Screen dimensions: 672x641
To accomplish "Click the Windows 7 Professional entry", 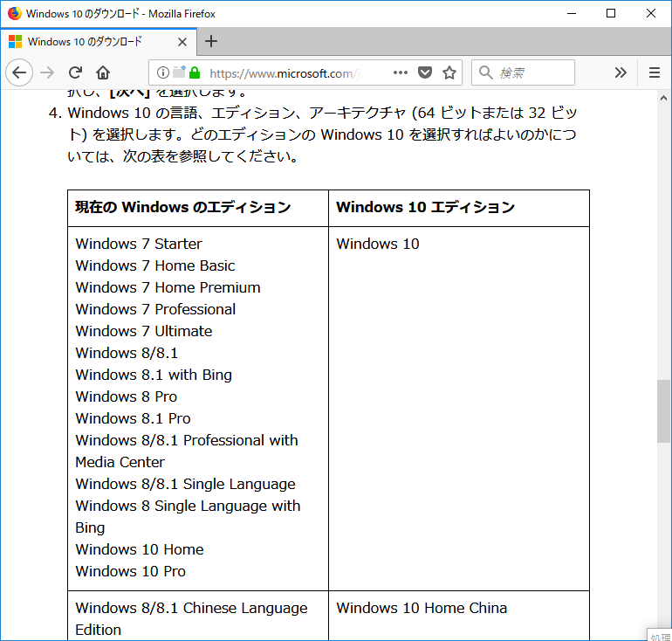I will (155, 309).
